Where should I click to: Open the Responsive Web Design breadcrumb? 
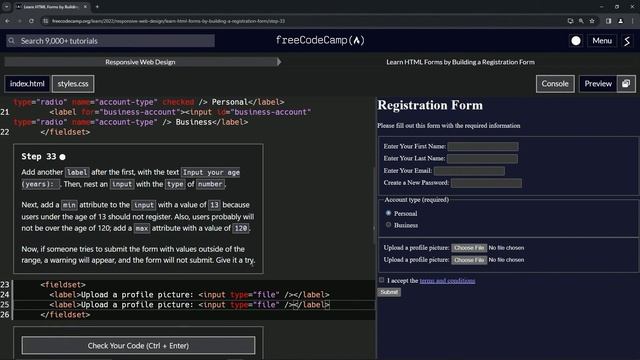click(x=140, y=62)
